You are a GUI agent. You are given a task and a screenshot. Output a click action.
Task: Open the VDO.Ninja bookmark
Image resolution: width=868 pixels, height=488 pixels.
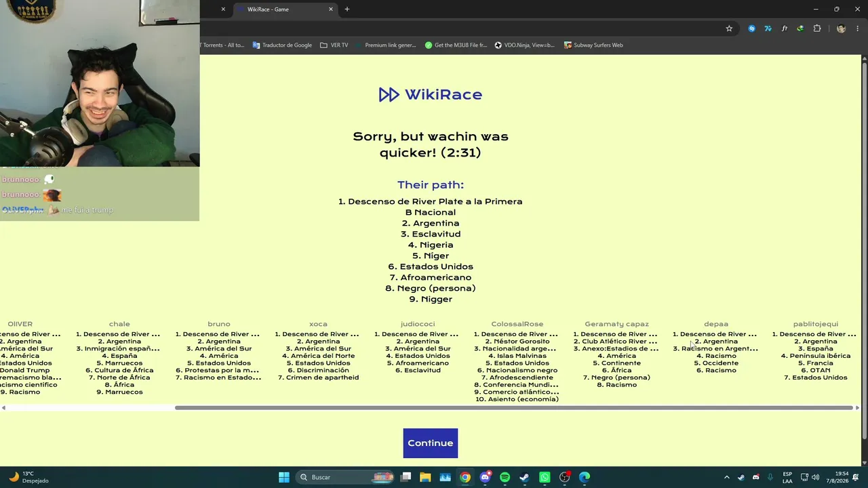click(525, 45)
